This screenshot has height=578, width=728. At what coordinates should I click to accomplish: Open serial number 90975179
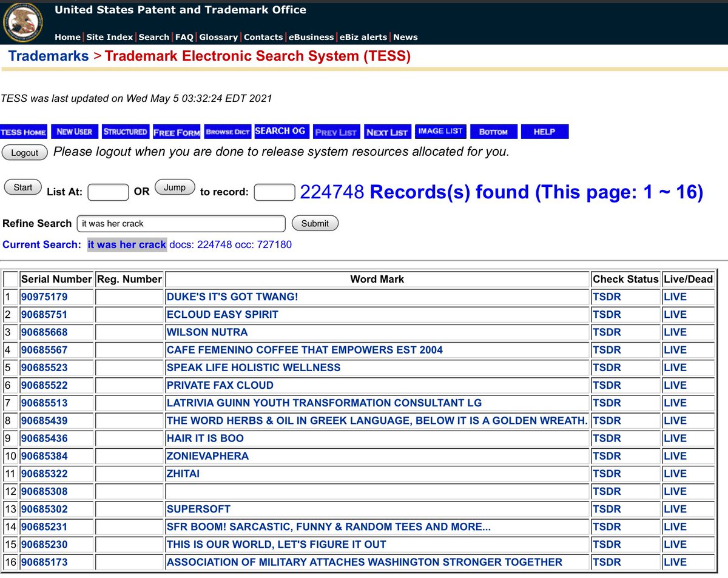click(44, 297)
